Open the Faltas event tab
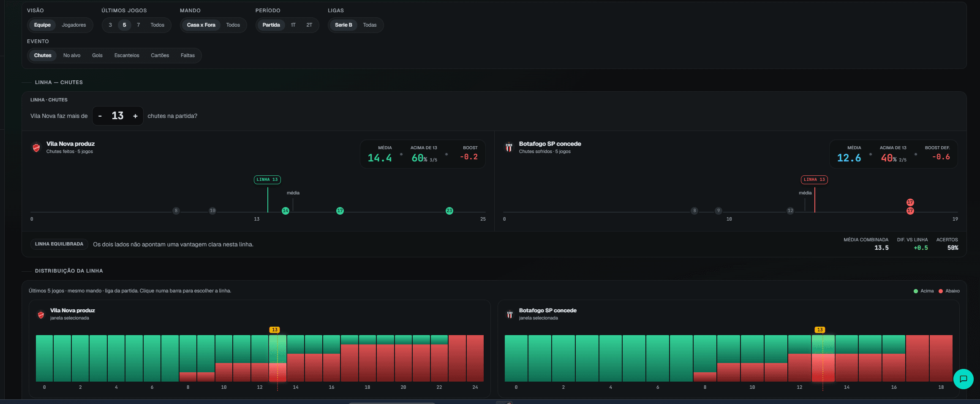Viewport: 980px width, 404px height. (x=188, y=55)
